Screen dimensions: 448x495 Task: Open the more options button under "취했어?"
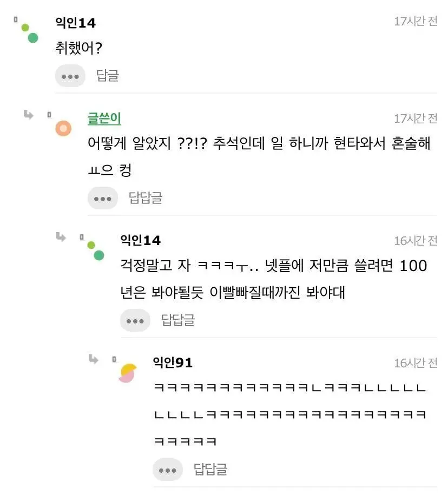(70, 76)
